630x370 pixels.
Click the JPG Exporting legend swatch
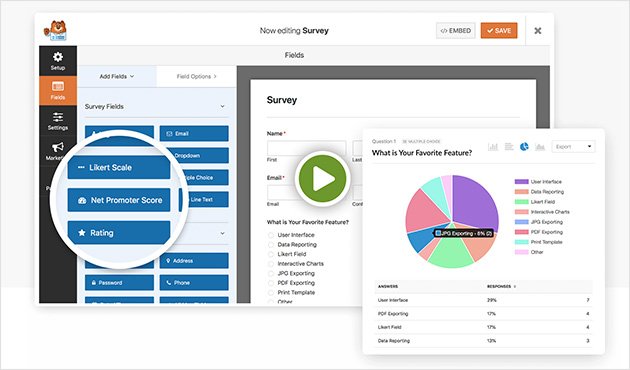click(522, 222)
